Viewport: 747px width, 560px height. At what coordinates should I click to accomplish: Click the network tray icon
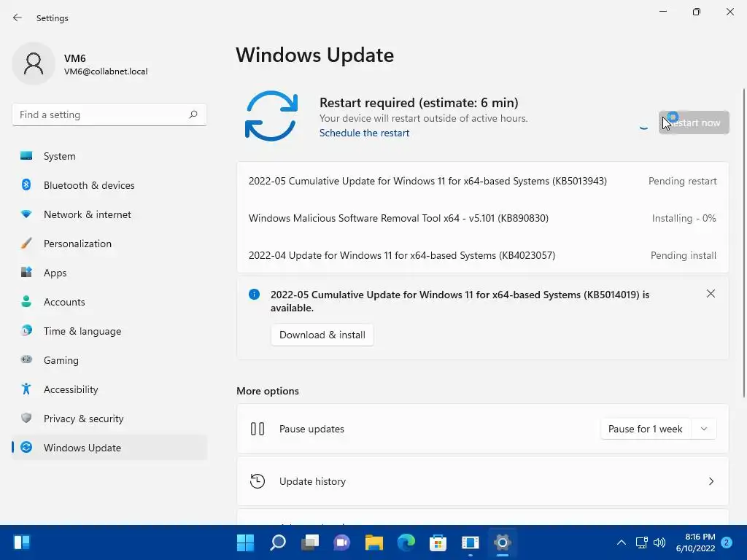click(x=642, y=542)
